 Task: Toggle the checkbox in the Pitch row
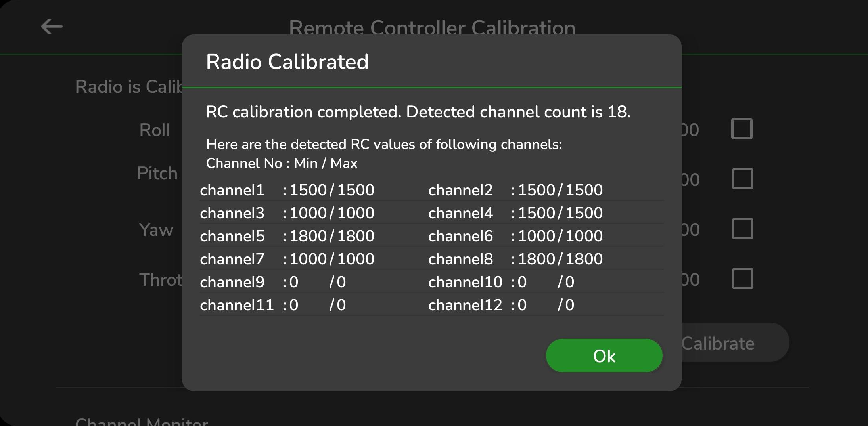click(x=742, y=179)
